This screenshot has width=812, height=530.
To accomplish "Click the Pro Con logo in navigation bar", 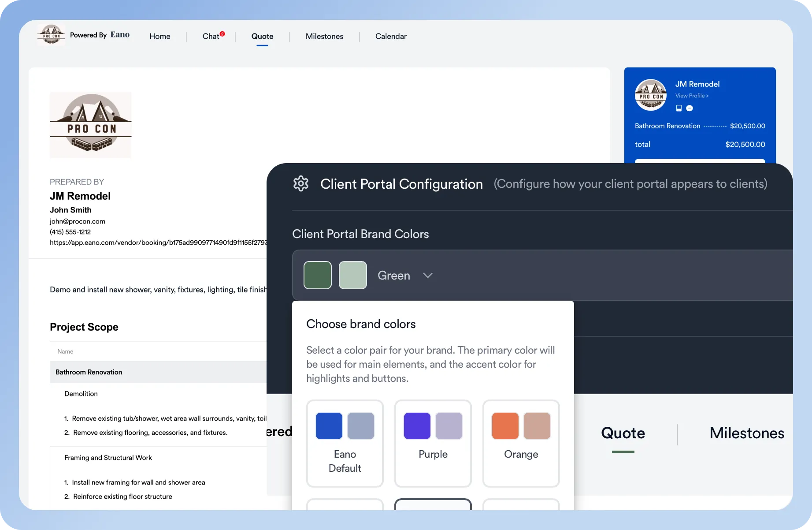I will 51,35.
